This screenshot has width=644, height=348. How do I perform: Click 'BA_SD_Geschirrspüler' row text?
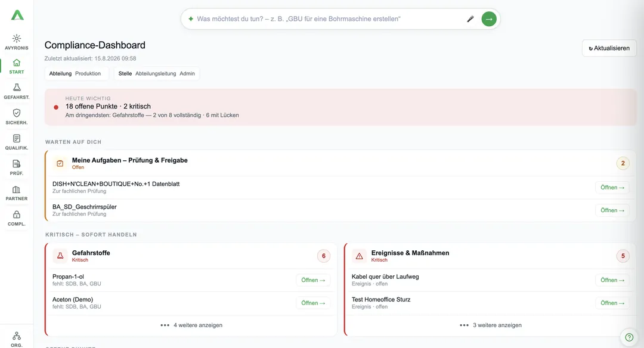[85, 207]
